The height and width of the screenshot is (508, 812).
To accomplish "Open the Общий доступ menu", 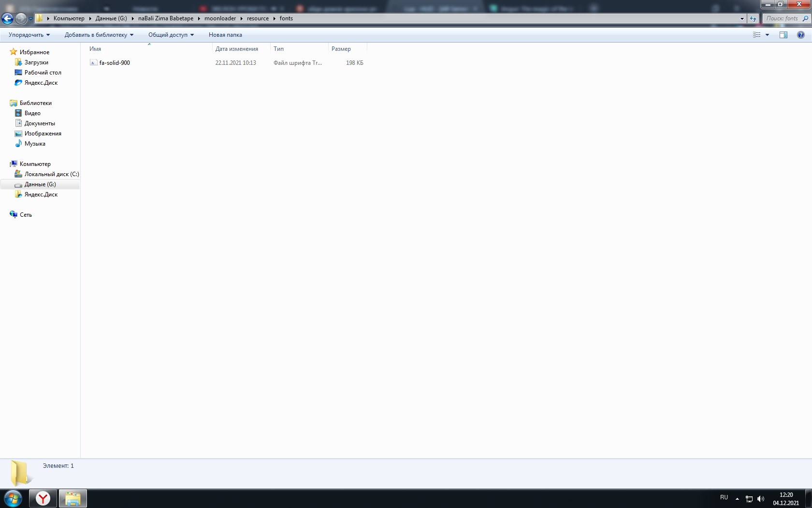I will click(x=171, y=35).
